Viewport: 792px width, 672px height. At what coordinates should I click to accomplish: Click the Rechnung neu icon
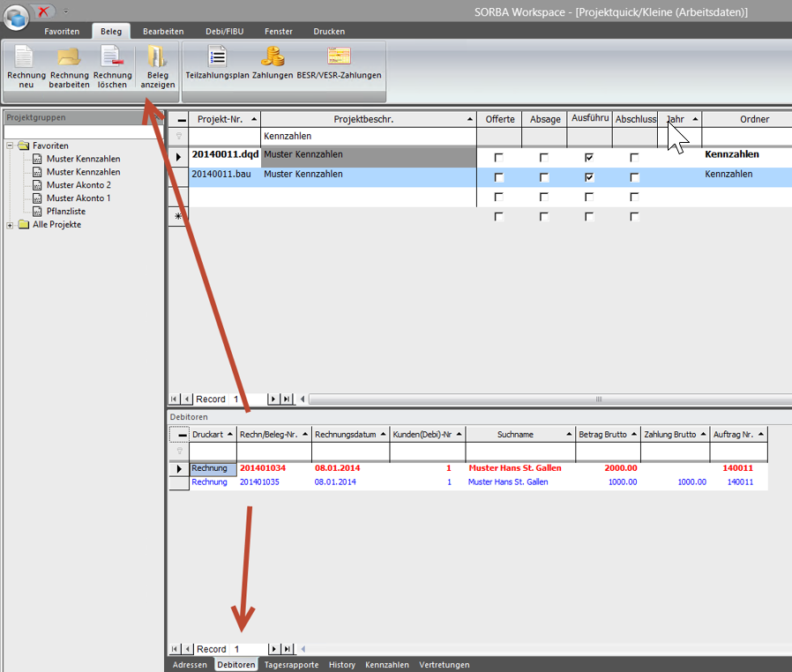[x=26, y=58]
